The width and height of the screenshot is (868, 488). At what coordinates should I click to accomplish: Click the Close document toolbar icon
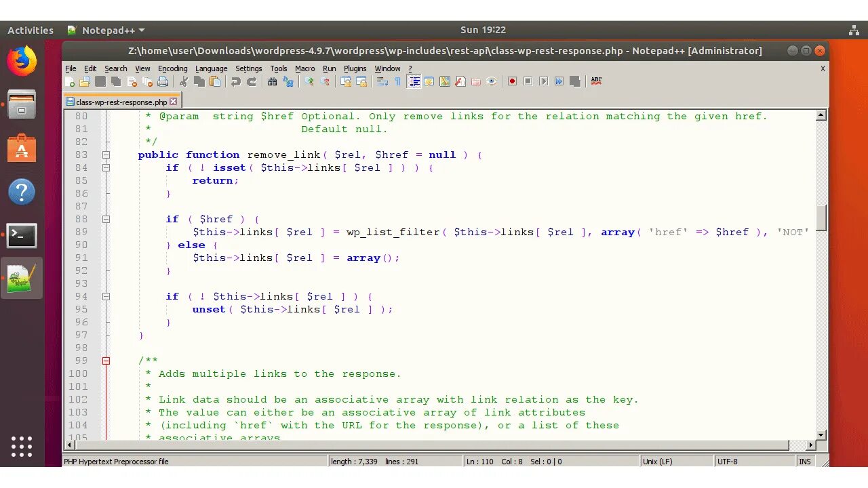(132, 81)
